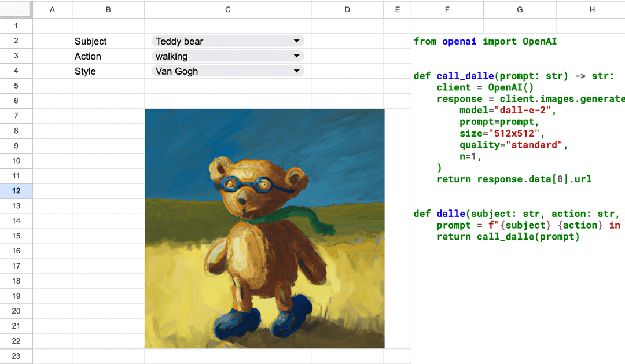
Task: Select column A header
Action: coord(52,10)
